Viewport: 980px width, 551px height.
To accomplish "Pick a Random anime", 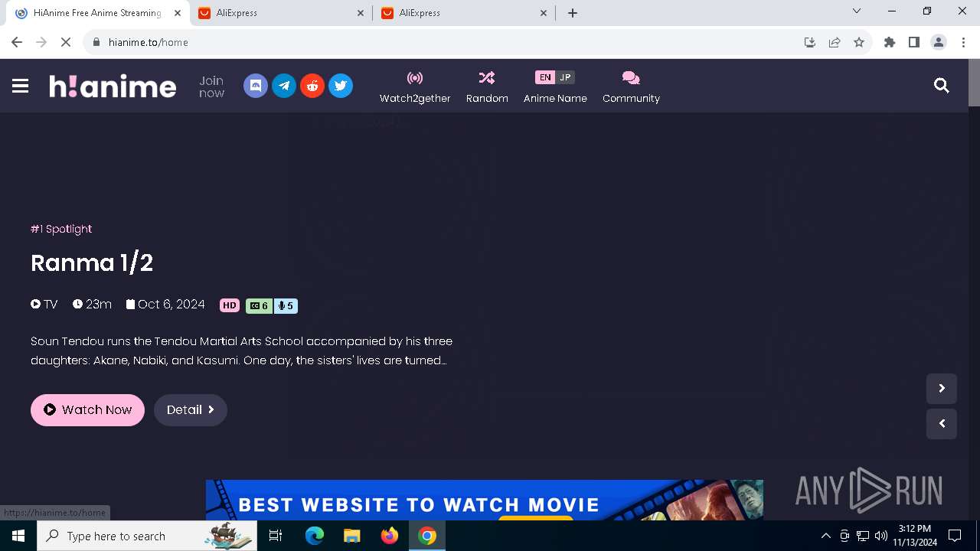I will pos(487,87).
